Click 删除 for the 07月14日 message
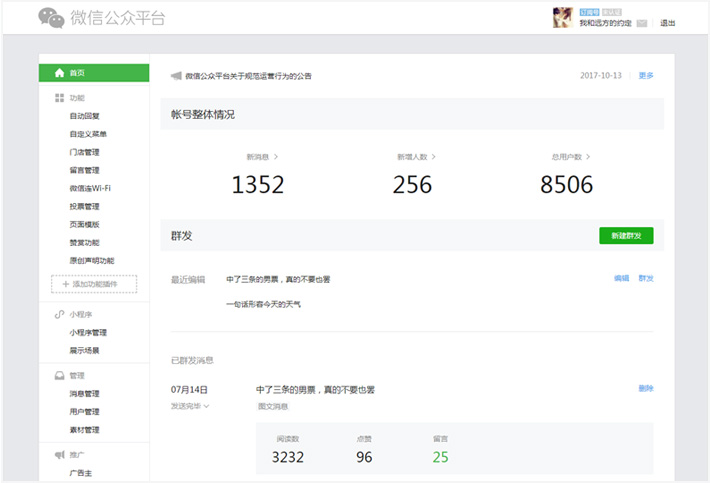Image resolution: width=710 pixels, height=483 pixels. [x=646, y=388]
